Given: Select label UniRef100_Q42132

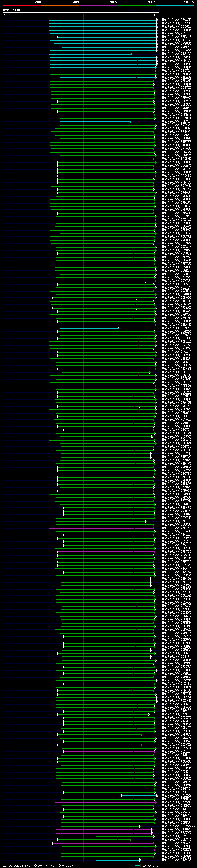Looking at the screenshot, I should [x=176, y=54].
